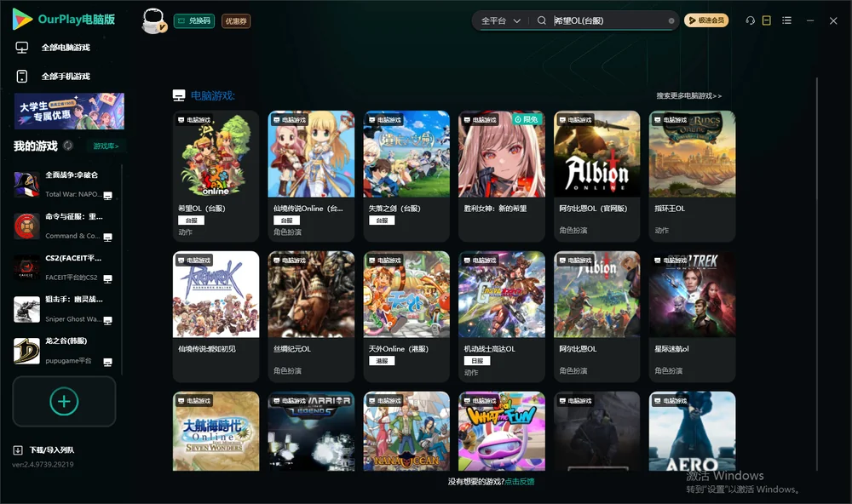Image resolution: width=852 pixels, height=504 pixels.
Task: Click the 优惠券 coupon button
Action: tap(236, 21)
